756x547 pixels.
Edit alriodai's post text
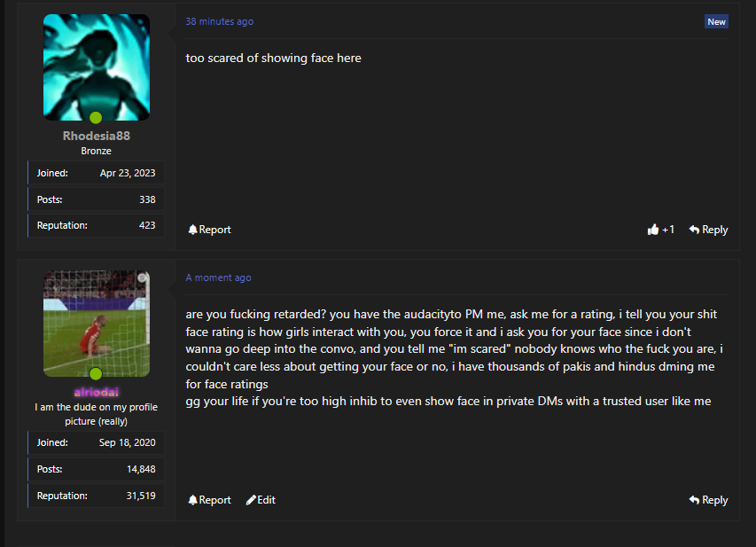(261, 500)
